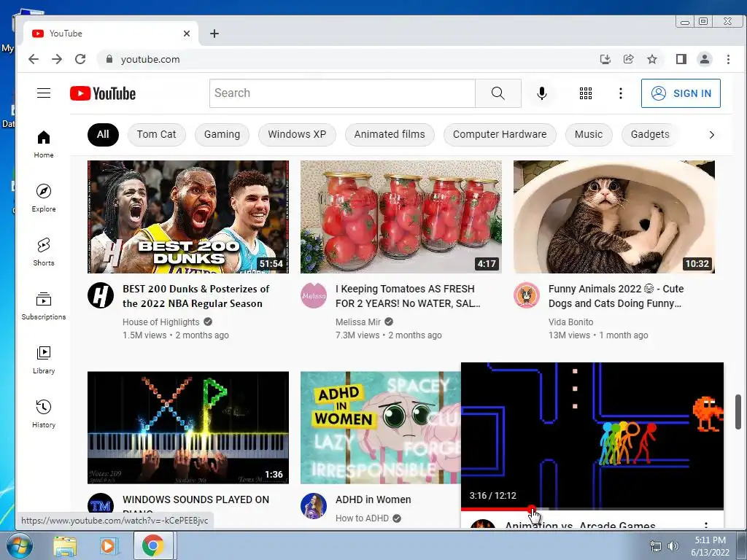
Task: Open Library in sidebar
Action: 43,359
